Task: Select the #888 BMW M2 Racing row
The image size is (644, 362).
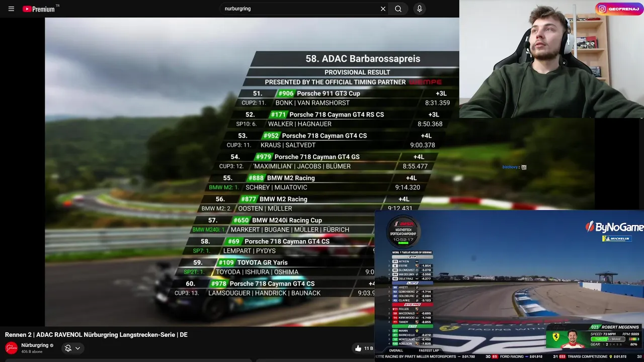Action: point(317,178)
